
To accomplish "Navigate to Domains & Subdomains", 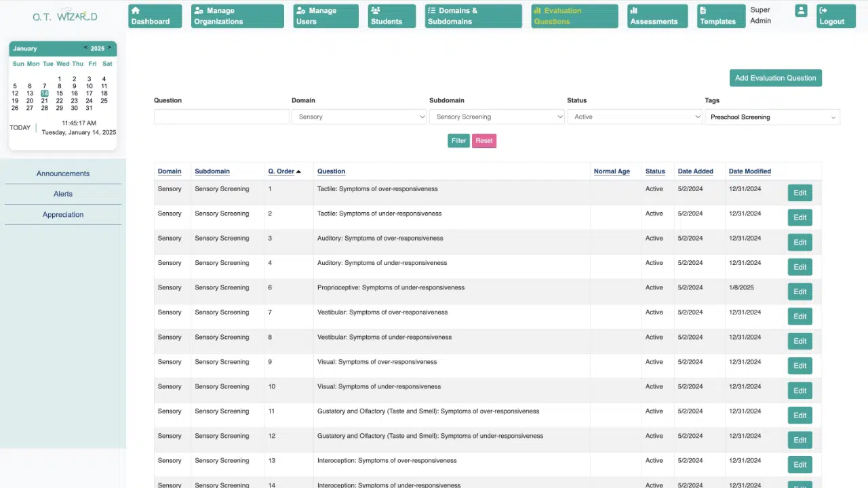I will click(x=473, y=16).
